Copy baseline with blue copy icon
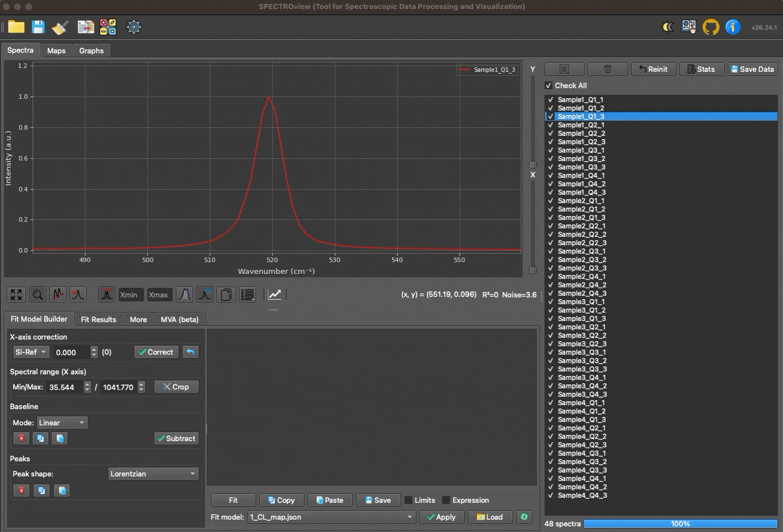783x532 pixels. click(x=40, y=438)
